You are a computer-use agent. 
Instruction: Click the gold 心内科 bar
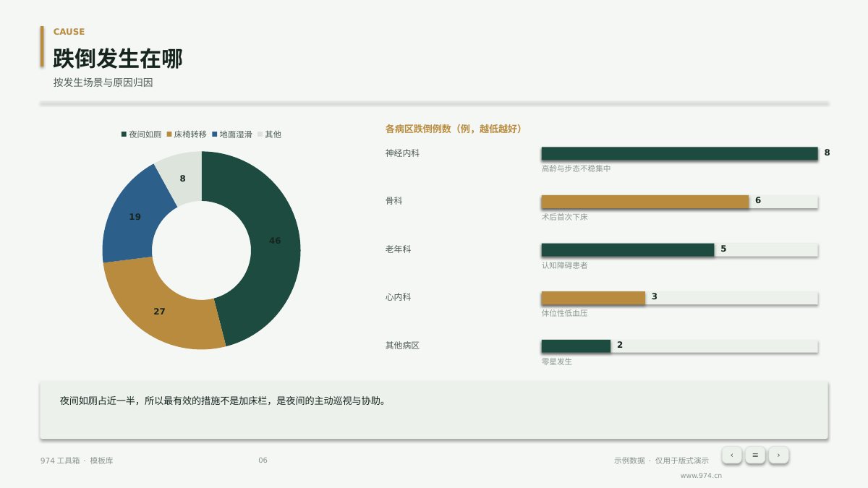pos(593,298)
